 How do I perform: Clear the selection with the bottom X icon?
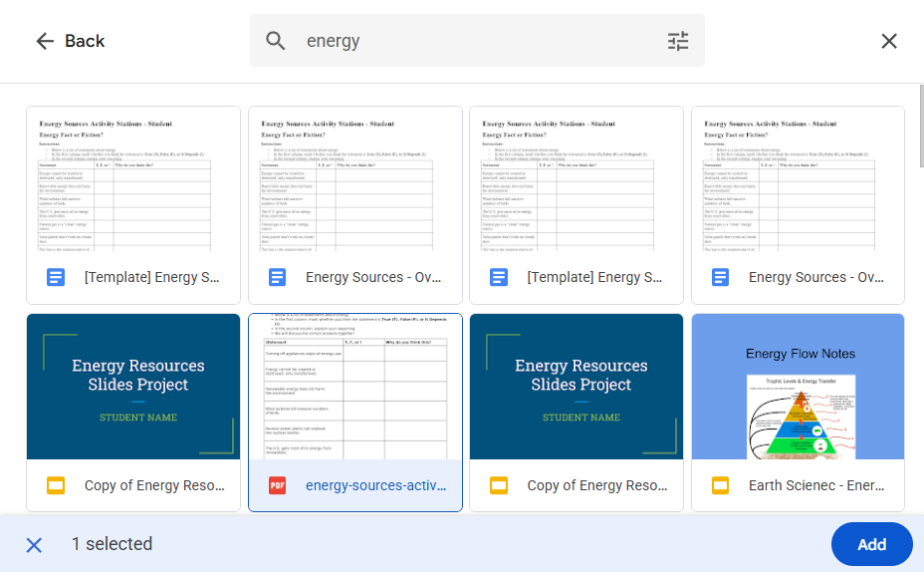34,544
